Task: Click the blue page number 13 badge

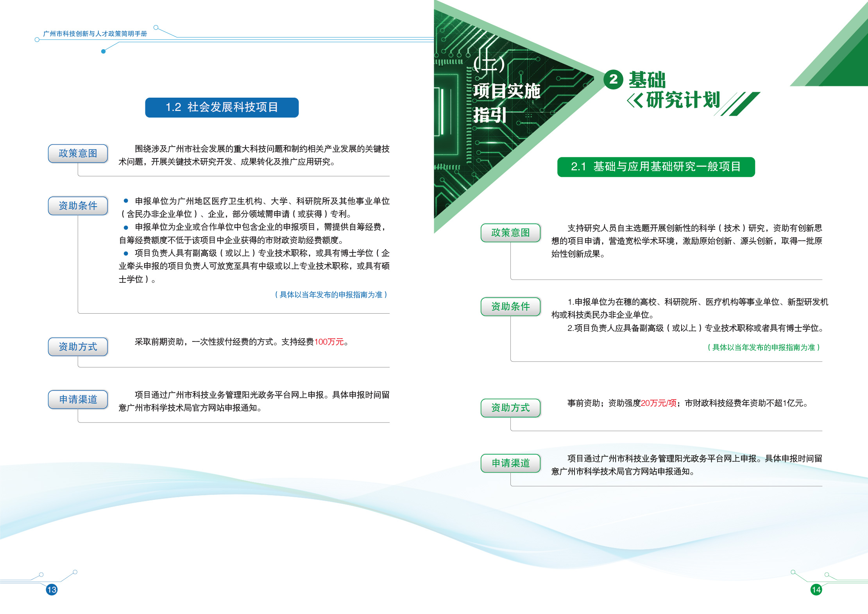Action: tap(52, 589)
